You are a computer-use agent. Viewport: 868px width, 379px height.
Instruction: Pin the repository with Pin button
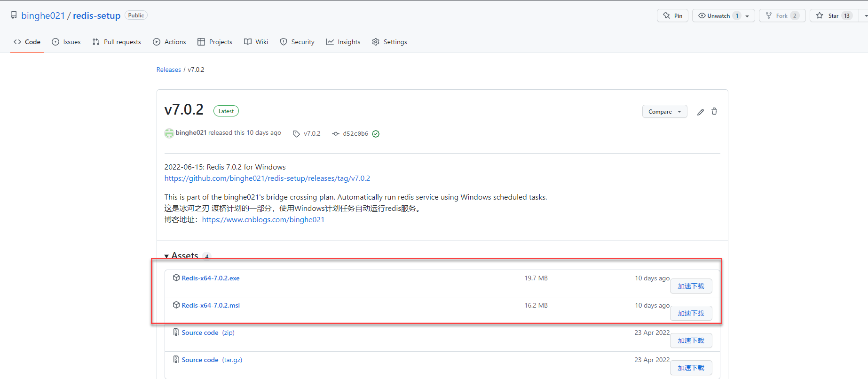click(x=672, y=15)
